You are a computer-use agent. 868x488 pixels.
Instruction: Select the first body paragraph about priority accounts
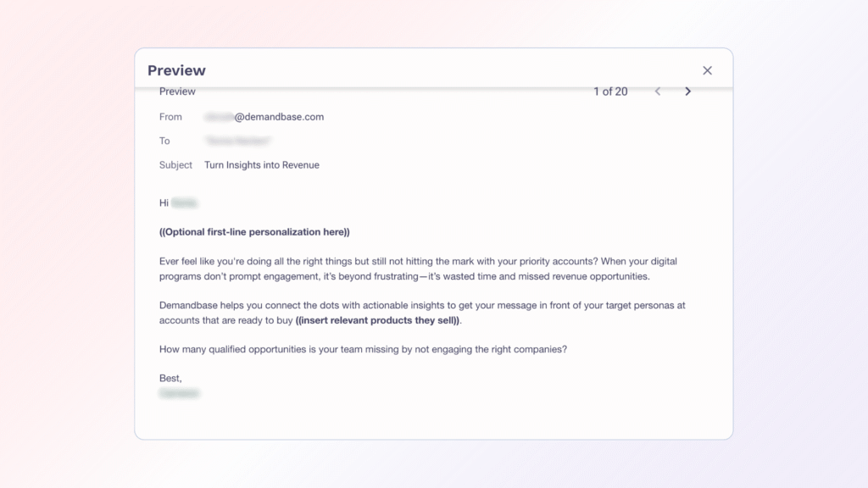[x=417, y=269]
